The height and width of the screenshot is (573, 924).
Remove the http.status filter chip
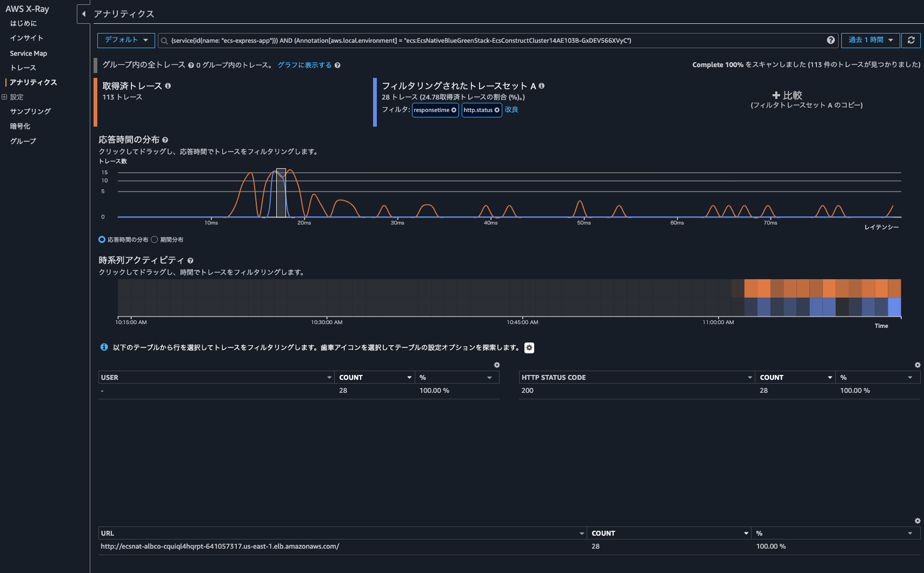click(x=497, y=110)
